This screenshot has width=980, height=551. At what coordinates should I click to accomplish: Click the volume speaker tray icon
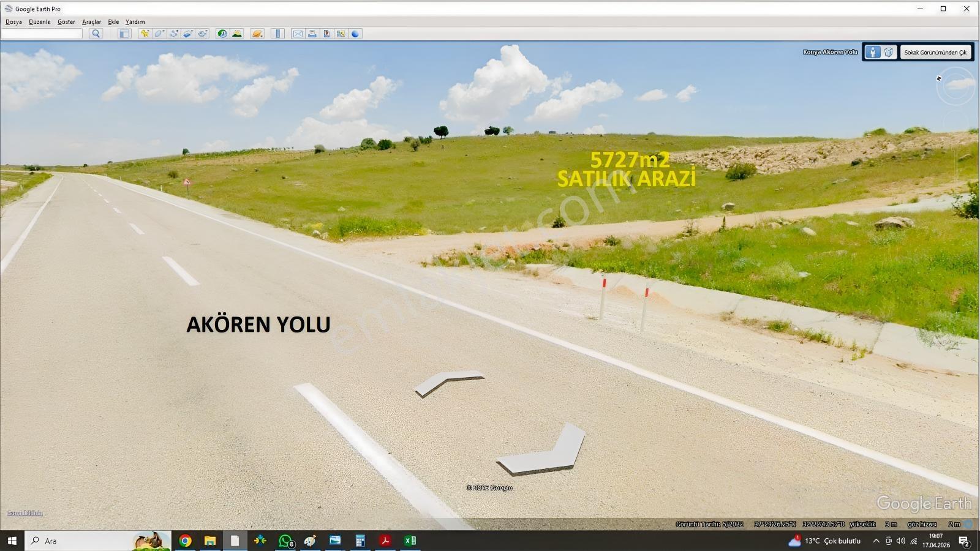coord(900,541)
